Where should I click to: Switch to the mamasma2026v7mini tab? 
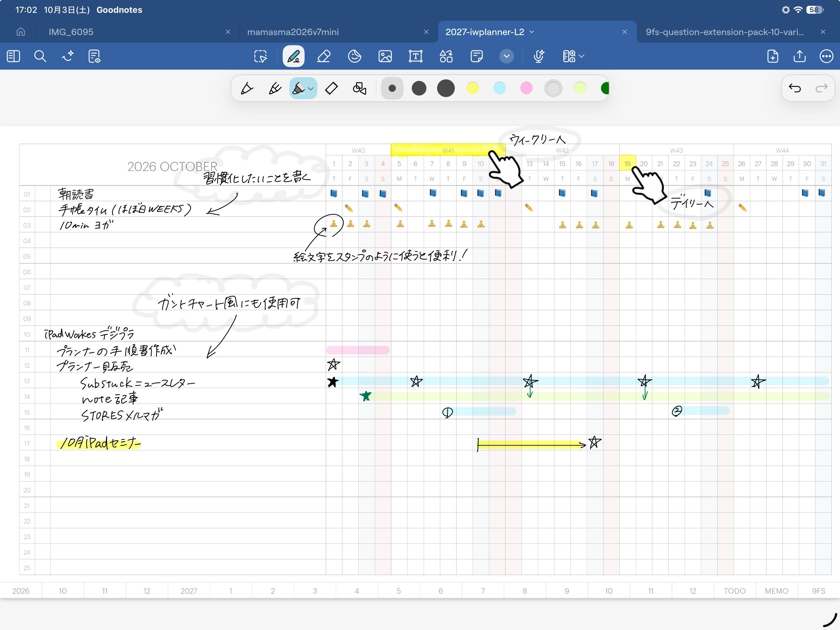pos(293,32)
